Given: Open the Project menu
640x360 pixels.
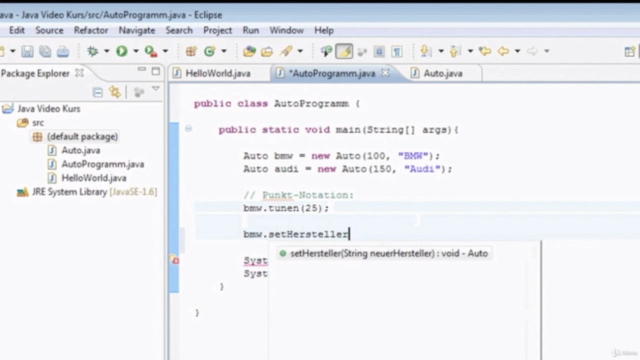Looking at the screenshot, I should coord(218,30).
